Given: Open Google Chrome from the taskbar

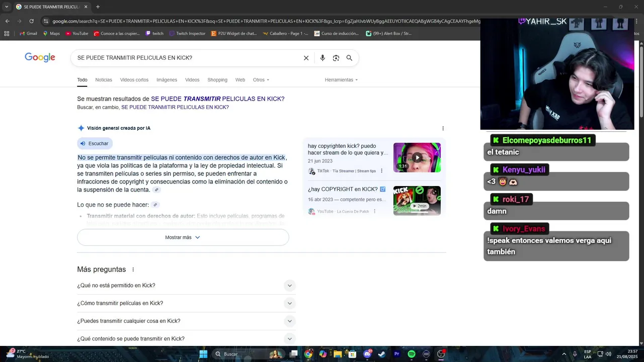Looking at the screenshot, I should pos(308,354).
